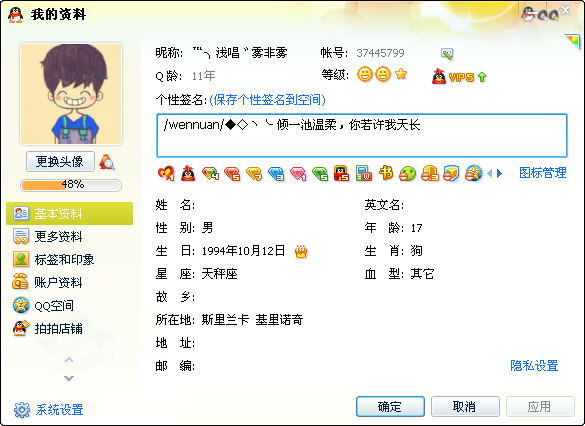The image size is (585, 426).
Task: Click the green pea-face badge icon
Action: coord(407,174)
